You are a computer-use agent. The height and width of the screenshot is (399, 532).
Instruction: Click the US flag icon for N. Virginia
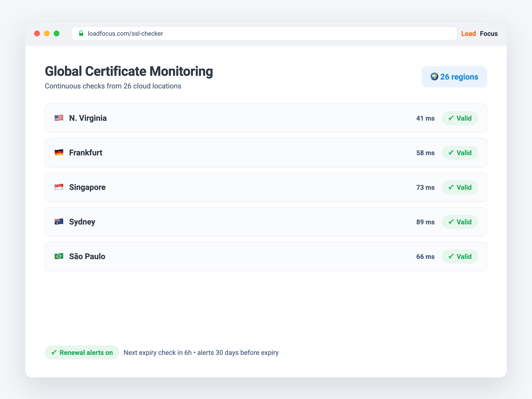click(x=59, y=118)
